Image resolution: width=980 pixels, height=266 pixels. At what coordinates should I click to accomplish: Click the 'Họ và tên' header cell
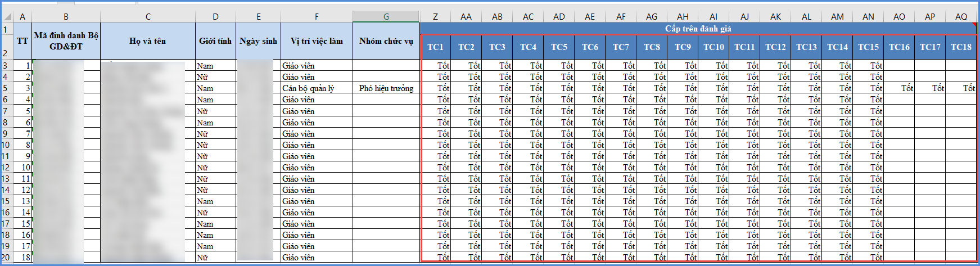coord(148,40)
